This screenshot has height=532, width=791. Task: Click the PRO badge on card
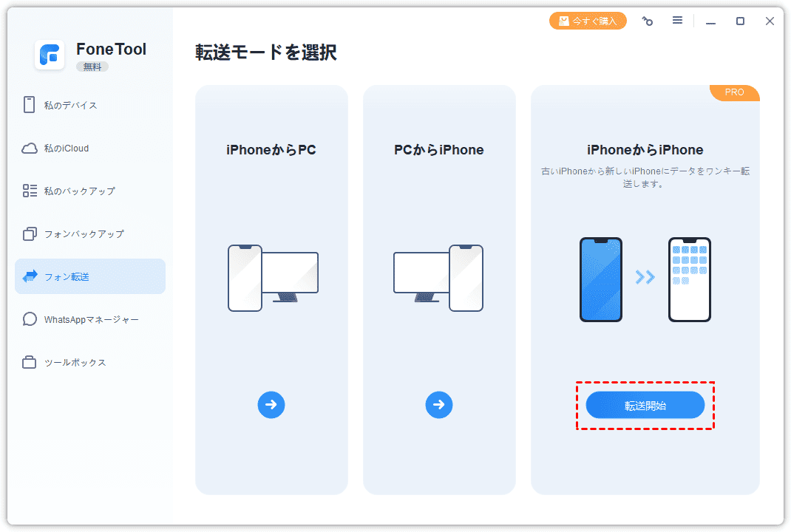click(x=735, y=93)
